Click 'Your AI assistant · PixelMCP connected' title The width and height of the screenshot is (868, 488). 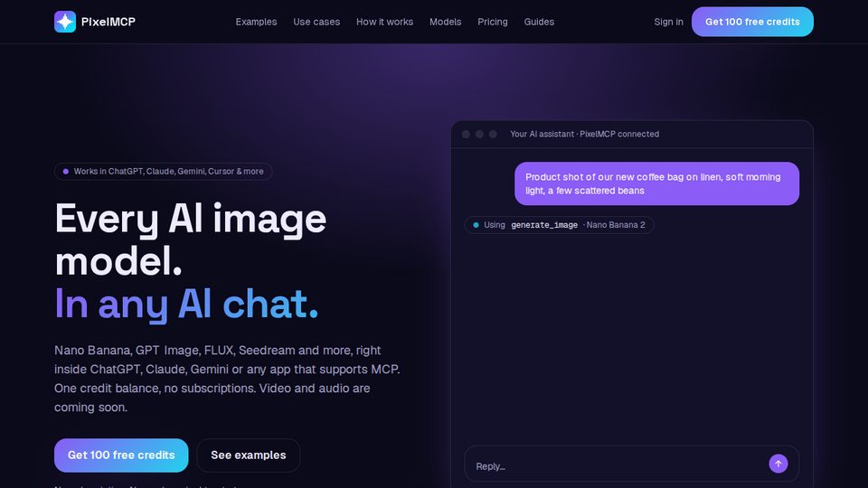click(584, 134)
